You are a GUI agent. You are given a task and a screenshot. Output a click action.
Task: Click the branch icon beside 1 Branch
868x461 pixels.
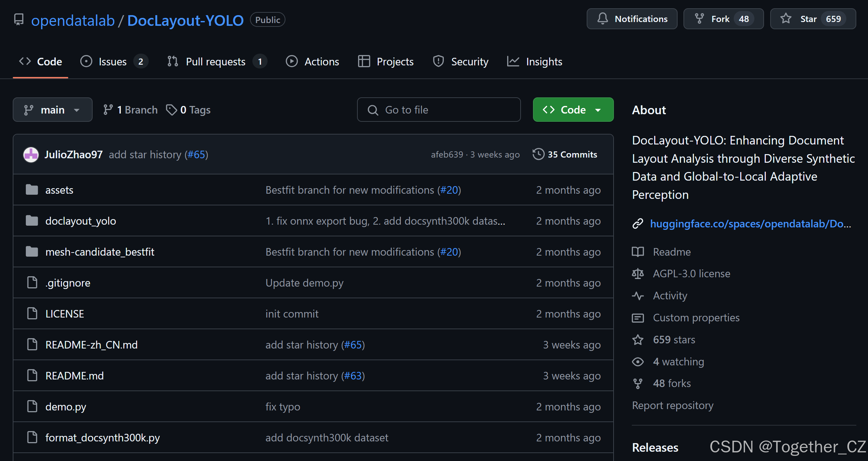pyautogui.click(x=109, y=109)
